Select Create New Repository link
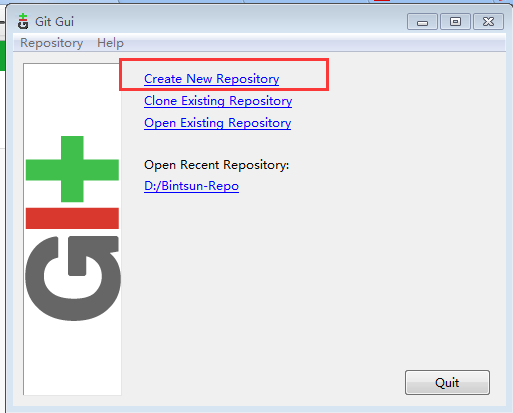The width and height of the screenshot is (513, 413). [212, 79]
